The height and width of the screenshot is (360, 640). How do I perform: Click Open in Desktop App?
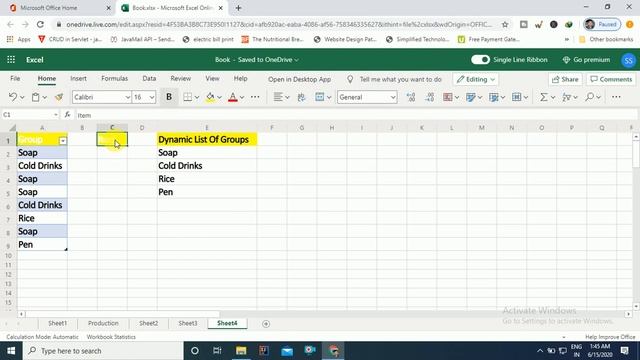(x=299, y=80)
